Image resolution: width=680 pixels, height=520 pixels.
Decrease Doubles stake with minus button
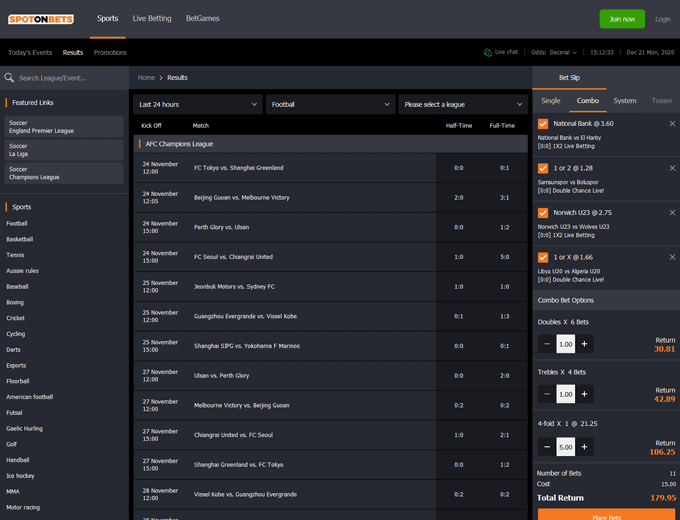547,344
